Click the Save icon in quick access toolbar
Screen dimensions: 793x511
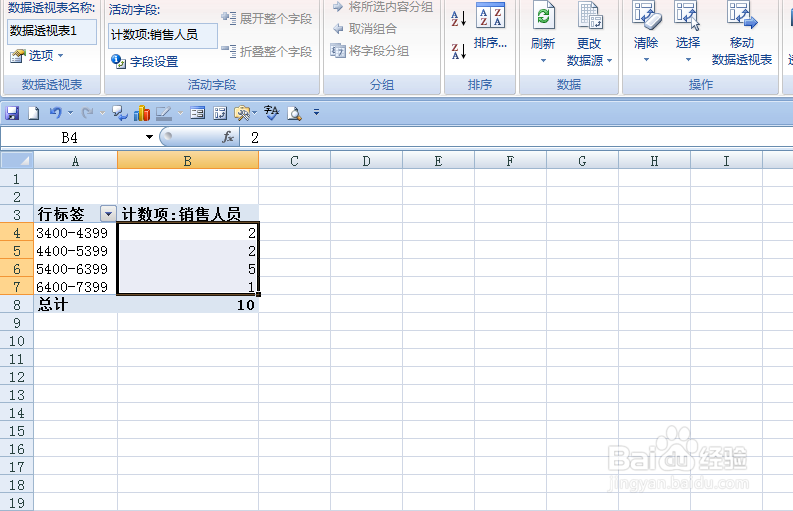tap(12, 113)
